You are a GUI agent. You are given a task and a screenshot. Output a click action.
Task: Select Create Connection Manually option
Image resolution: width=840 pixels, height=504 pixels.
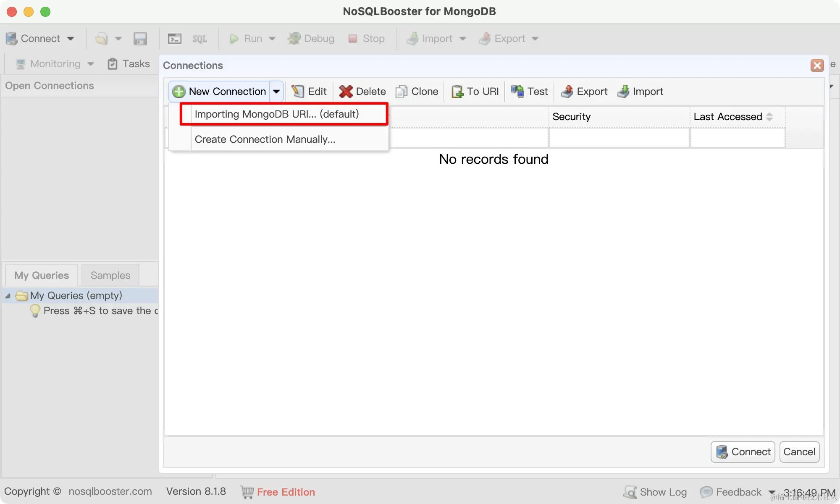coord(265,139)
